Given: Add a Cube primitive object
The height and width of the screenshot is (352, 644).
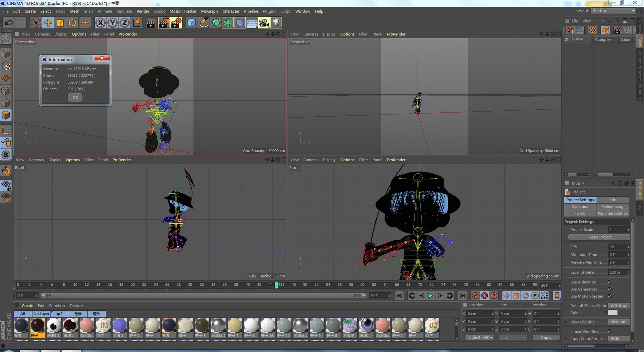Looking at the screenshot, I should (192, 23).
